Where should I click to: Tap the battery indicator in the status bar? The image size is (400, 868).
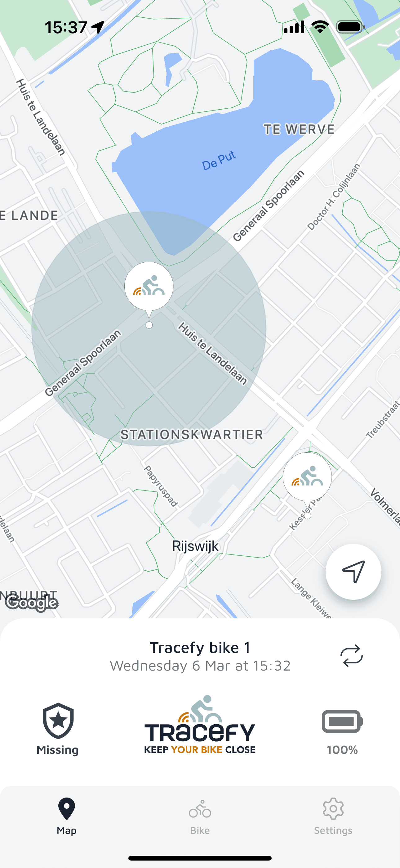350,27
